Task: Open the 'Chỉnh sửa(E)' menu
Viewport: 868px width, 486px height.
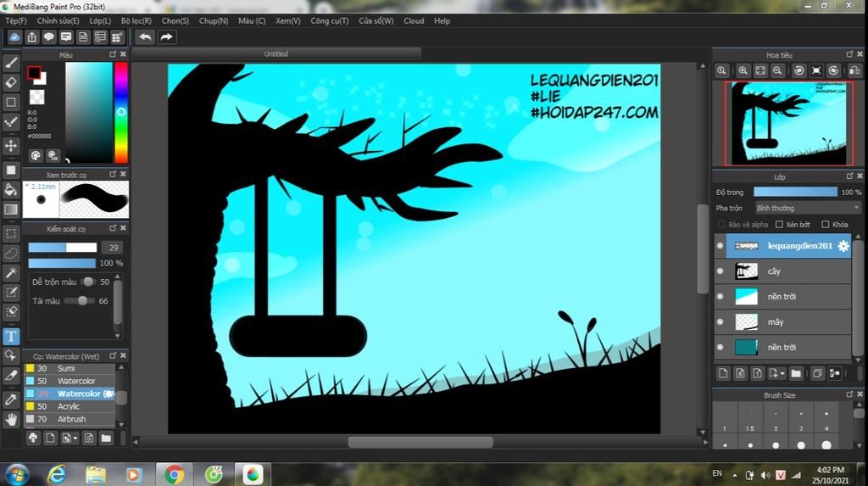Action: pos(58,20)
